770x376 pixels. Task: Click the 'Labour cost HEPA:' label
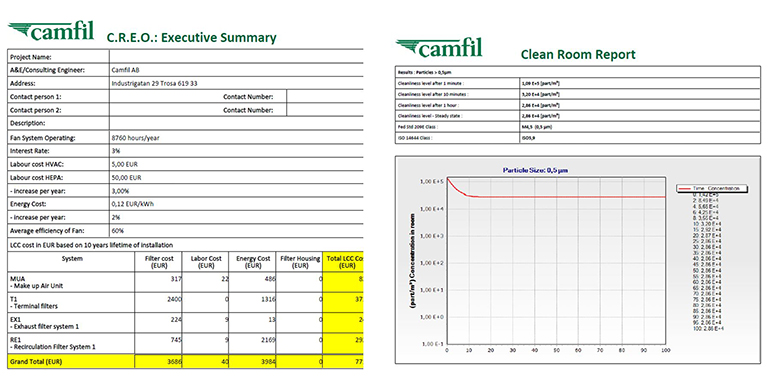tap(37, 178)
